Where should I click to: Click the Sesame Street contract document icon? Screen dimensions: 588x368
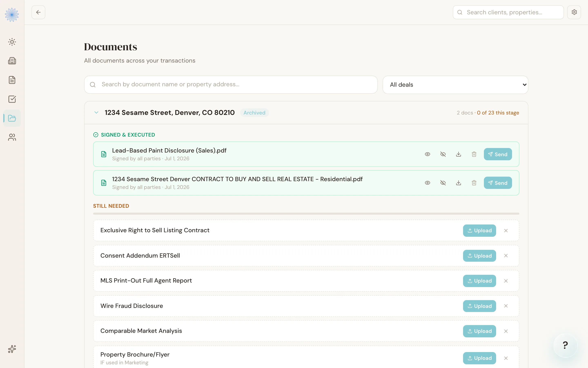pyautogui.click(x=104, y=183)
